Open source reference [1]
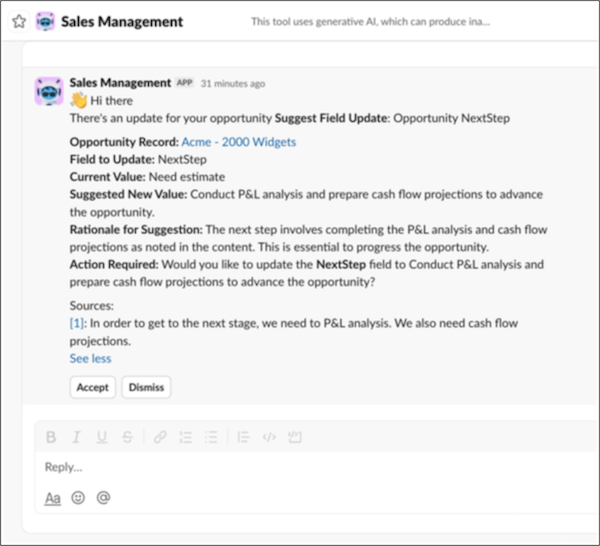The width and height of the screenshot is (600, 546). (x=77, y=323)
